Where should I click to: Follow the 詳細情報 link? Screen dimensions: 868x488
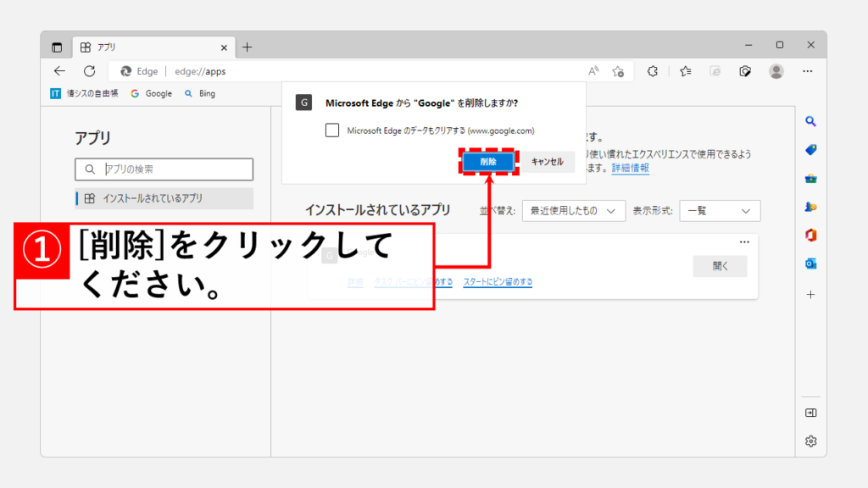(630, 168)
